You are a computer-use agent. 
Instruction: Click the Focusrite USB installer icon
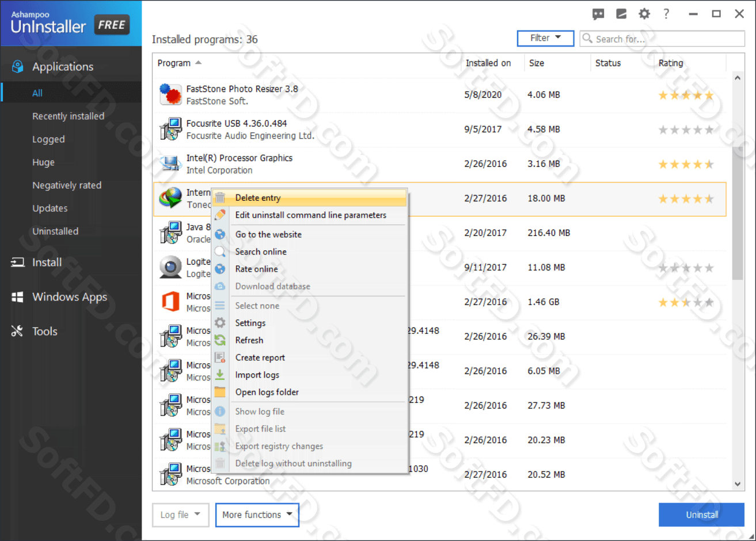pos(170,129)
